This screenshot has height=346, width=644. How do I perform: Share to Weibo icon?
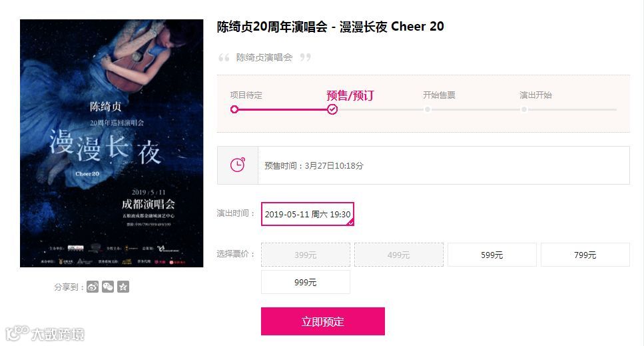(93, 287)
